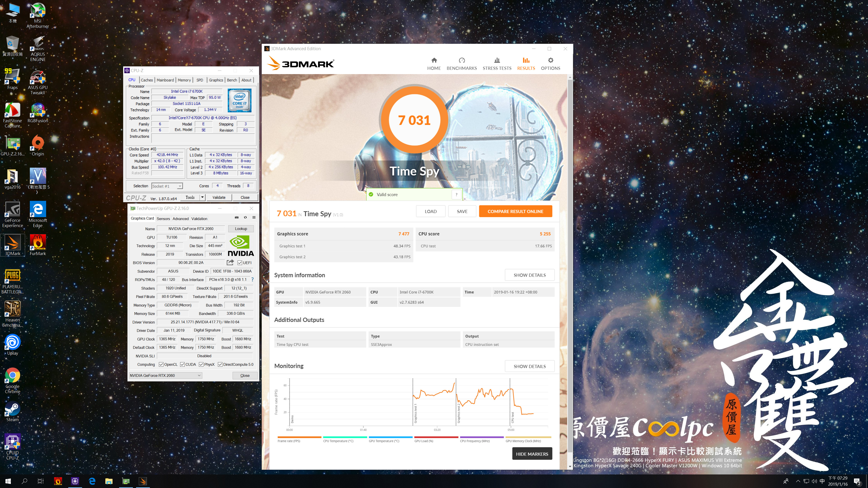
Task: Toggle PhysX checkbox in GPU-Z
Action: 201,364
